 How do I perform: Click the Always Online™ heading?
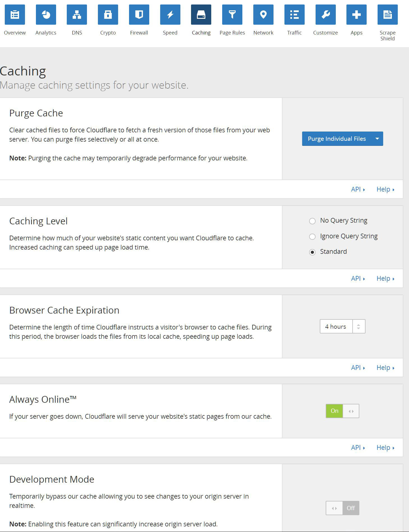43,399
